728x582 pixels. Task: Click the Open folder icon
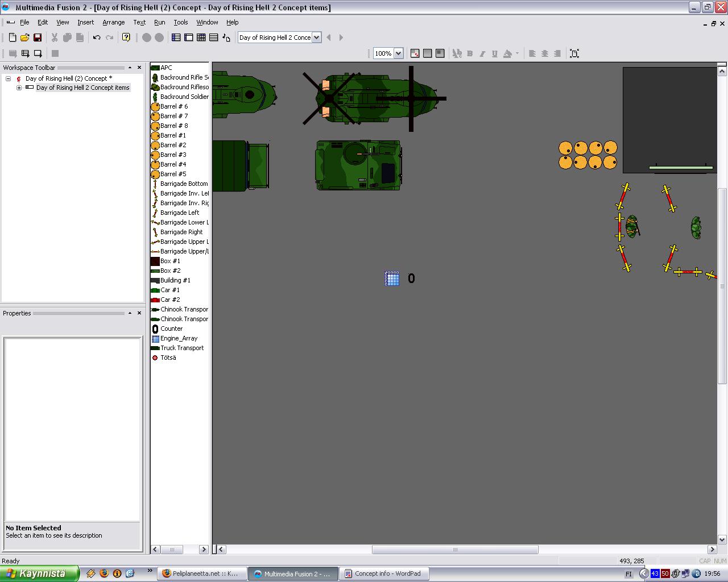coord(24,38)
